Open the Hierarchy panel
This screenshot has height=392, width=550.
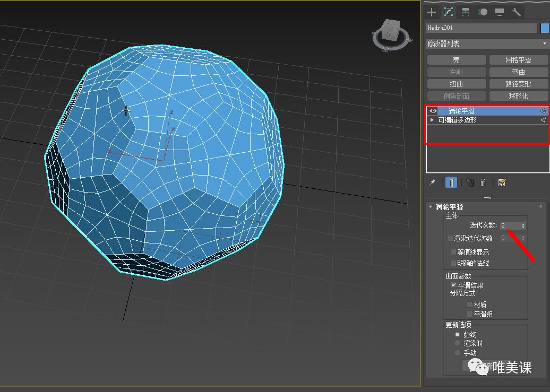point(465,12)
